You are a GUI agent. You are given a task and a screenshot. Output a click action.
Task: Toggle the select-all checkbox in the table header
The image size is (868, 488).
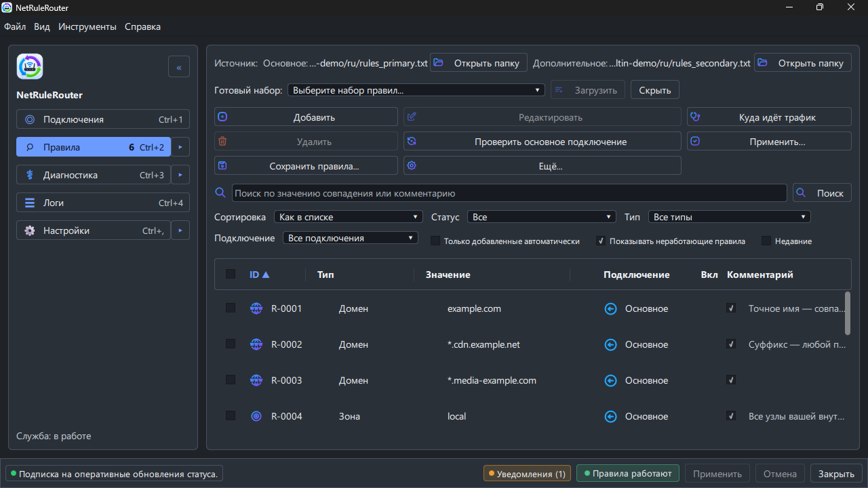[x=231, y=274]
